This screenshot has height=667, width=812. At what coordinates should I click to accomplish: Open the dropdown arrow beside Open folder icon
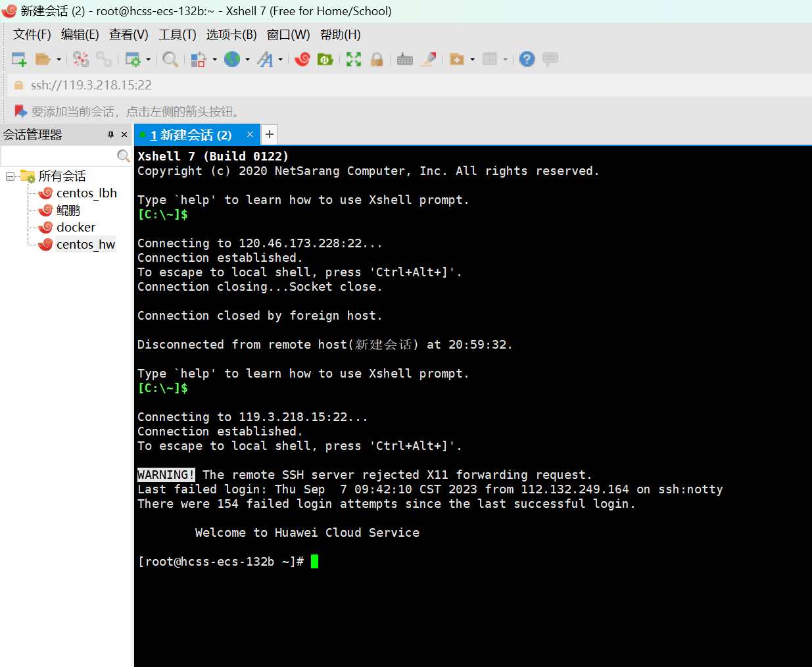coord(59,60)
